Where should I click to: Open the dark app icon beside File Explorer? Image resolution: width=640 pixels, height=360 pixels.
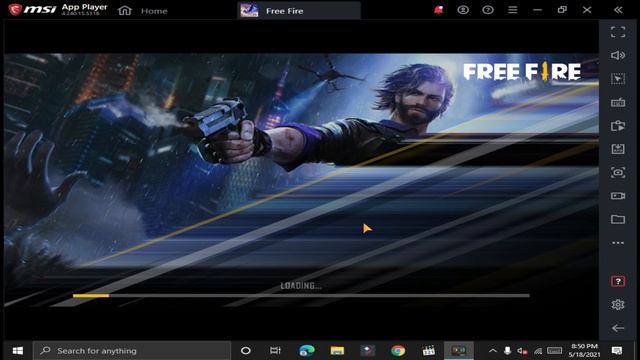click(367, 351)
